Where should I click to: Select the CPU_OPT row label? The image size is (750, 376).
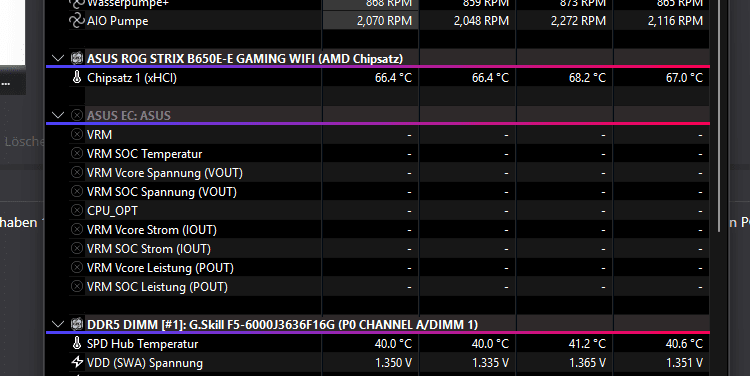pos(112,211)
